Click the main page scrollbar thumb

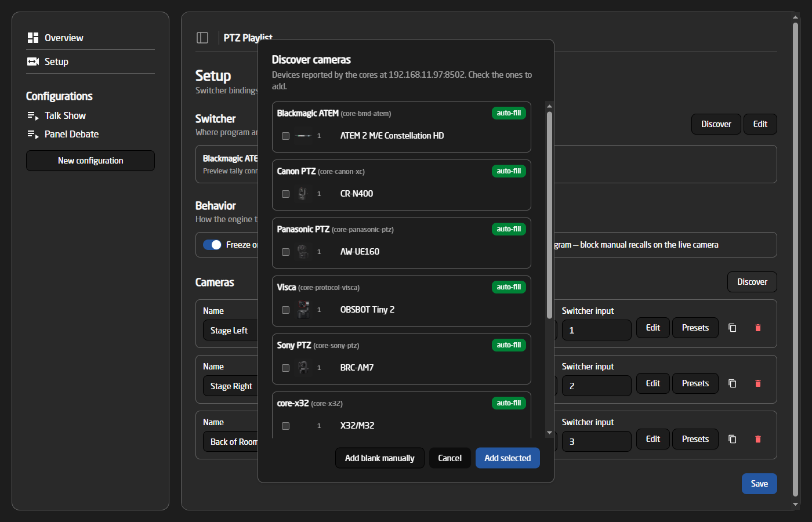[796, 258]
